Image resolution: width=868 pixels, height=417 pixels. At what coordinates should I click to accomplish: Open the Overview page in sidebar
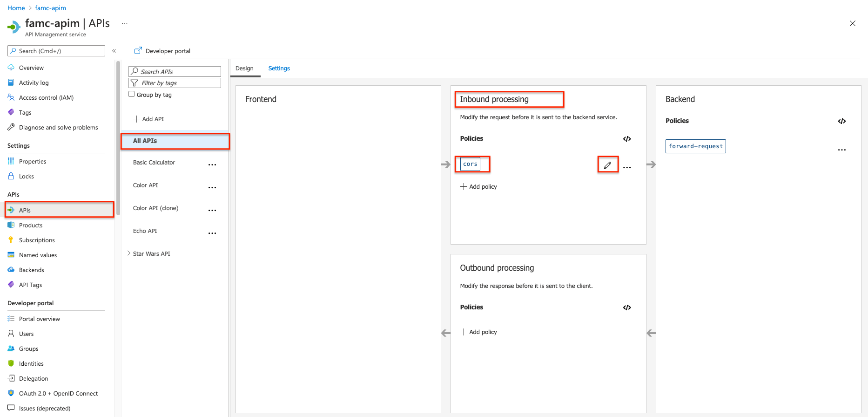coord(31,68)
